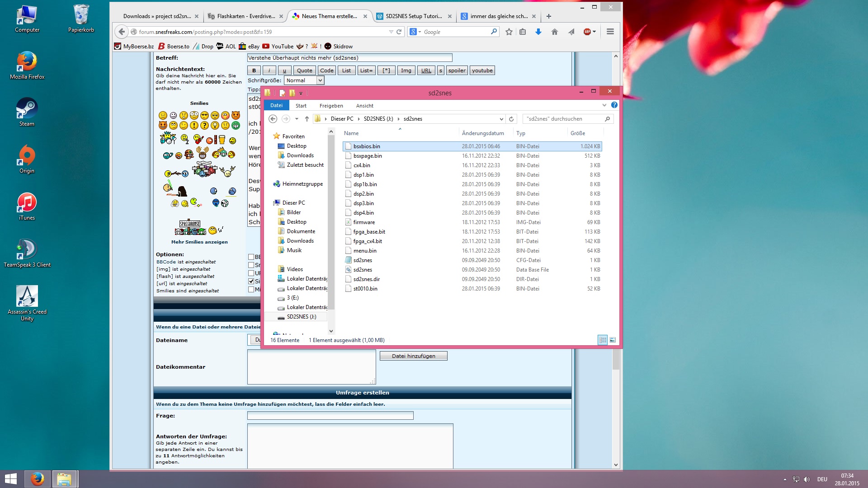Open the Firefox hamburger menu
Viewport: 868px width, 488px height.
(610, 32)
